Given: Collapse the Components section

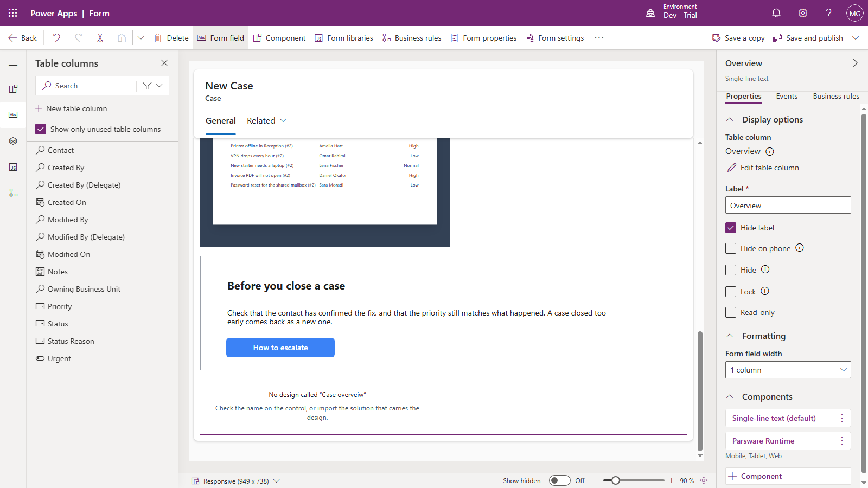Looking at the screenshot, I should pos(730,396).
